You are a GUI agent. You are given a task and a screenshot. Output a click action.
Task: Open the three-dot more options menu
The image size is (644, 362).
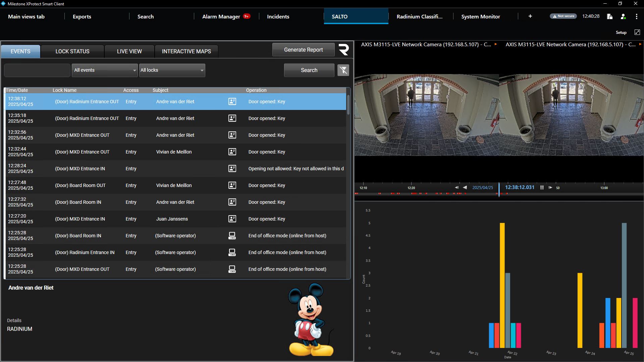tap(636, 16)
